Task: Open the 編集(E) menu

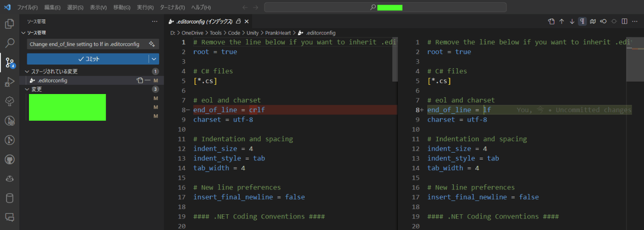Action: [52, 7]
